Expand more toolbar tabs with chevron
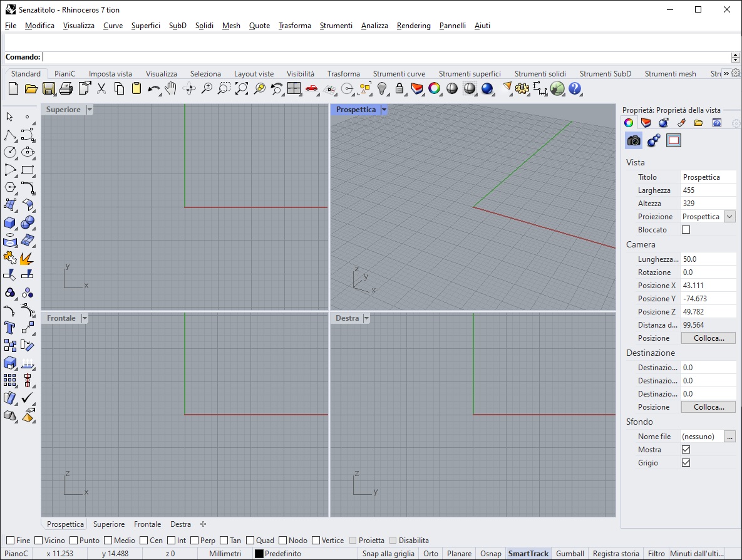 click(x=726, y=73)
